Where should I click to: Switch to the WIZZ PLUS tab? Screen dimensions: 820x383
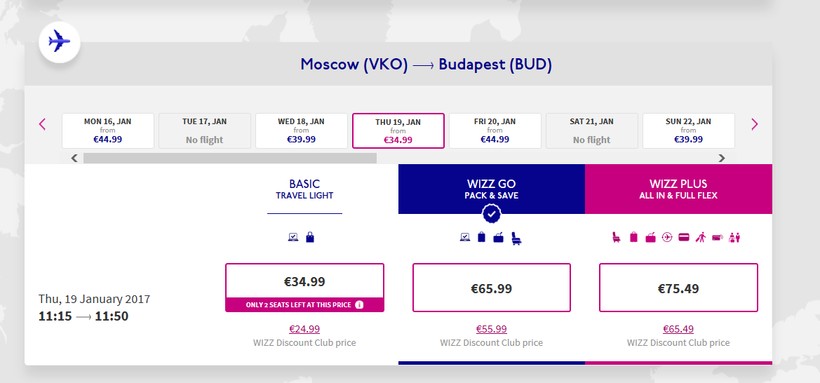(678, 189)
